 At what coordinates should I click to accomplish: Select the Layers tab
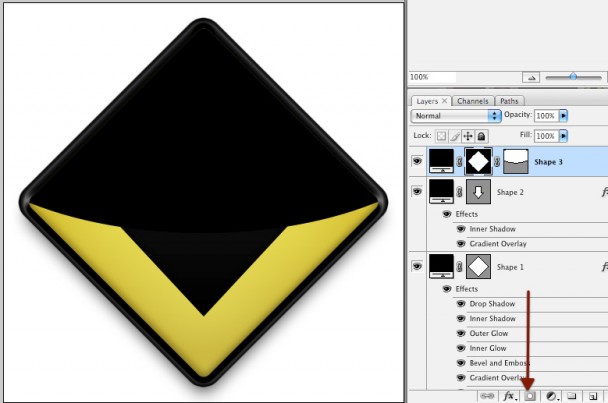click(427, 101)
